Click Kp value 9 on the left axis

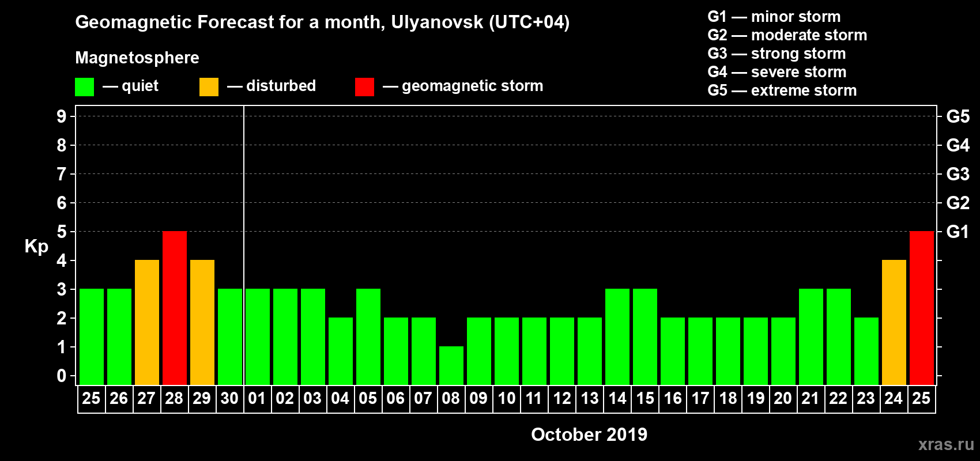pyautogui.click(x=62, y=116)
